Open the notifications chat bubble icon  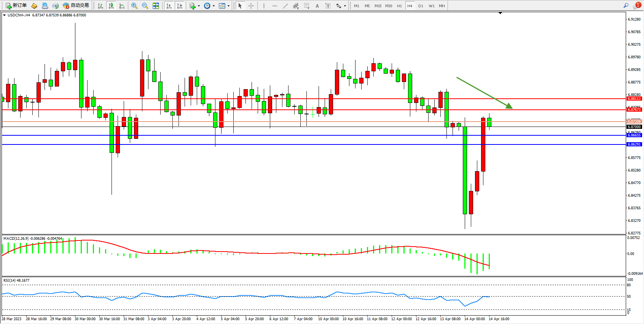pyautogui.click(x=636, y=6)
